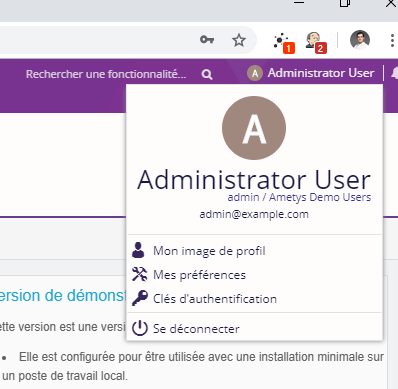The image size is (398, 389).
Task: Click the search magnifier icon
Action: (207, 74)
